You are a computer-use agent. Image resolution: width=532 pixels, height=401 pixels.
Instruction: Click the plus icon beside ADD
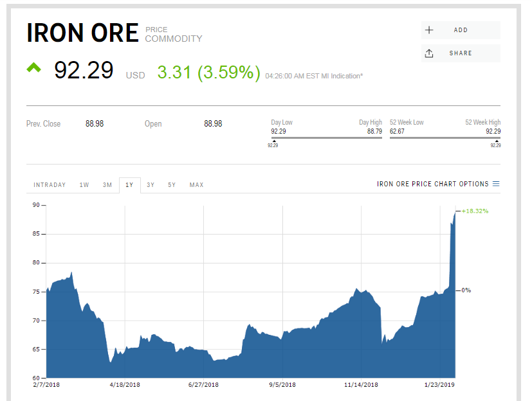pyautogui.click(x=429, y=30)
